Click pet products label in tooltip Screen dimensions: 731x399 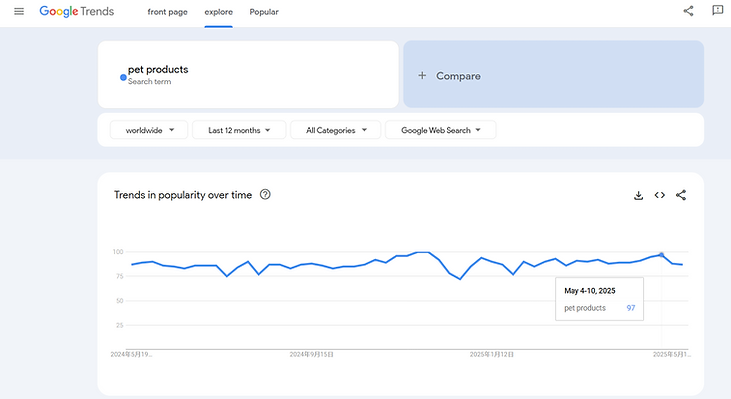pyautogui.click(x=585, y=308)
